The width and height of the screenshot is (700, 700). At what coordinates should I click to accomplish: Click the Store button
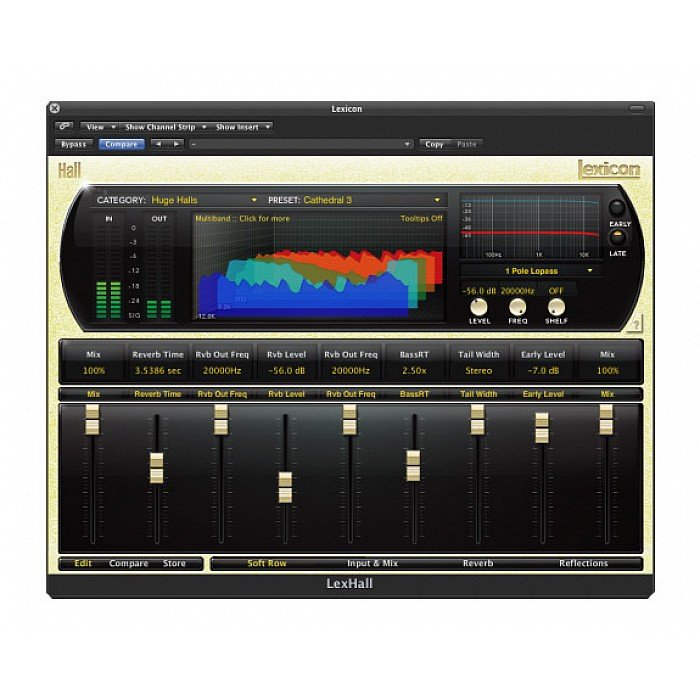click(x=174, y=564)
